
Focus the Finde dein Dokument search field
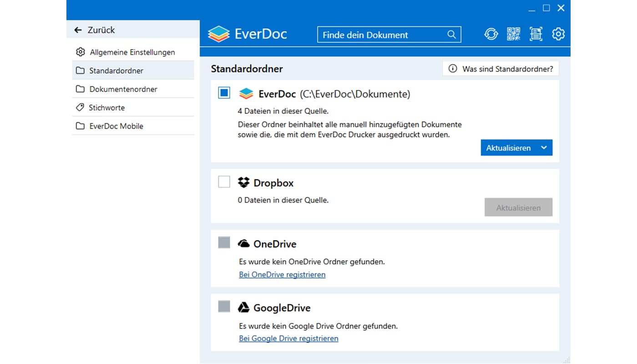point(389,35)
